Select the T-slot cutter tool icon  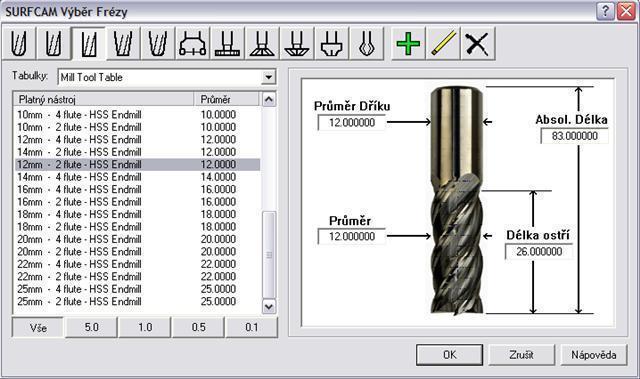(227, 43)
